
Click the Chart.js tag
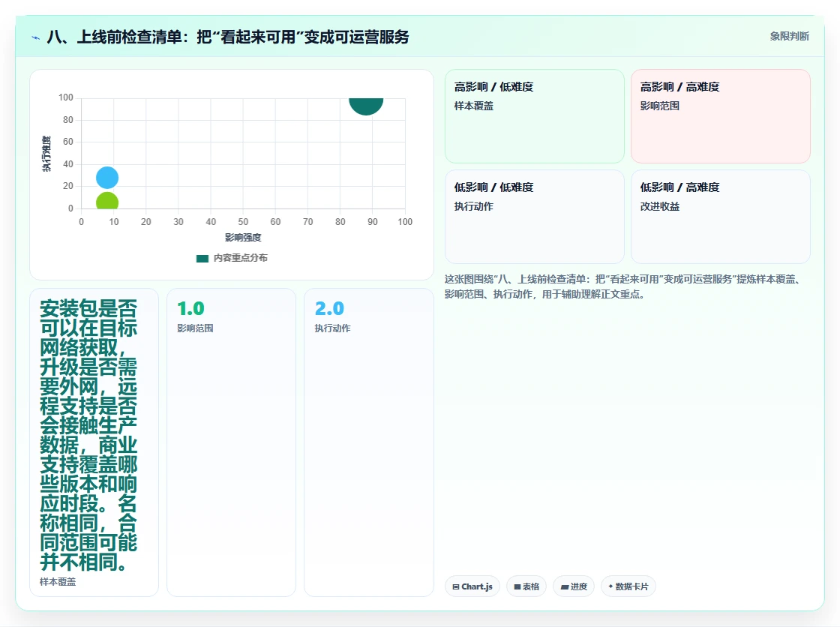pos(472,586)
